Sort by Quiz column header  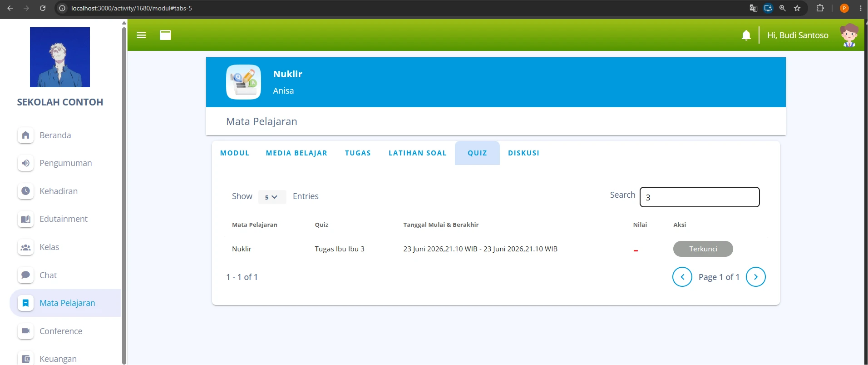click(321, 225)
